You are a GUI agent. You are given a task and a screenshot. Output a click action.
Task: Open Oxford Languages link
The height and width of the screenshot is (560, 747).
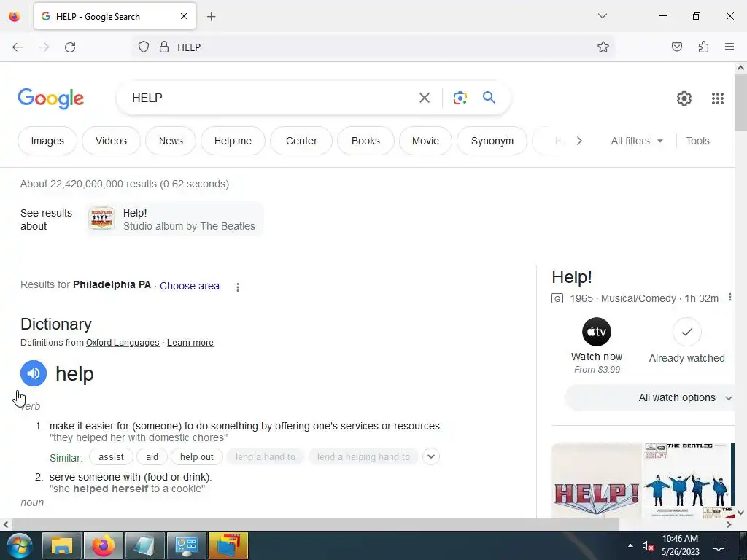(x=123, y=343)
